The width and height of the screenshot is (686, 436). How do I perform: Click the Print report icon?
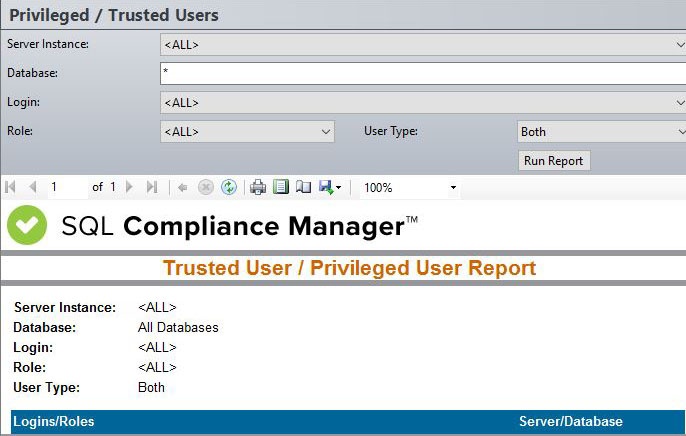[258, 187]
